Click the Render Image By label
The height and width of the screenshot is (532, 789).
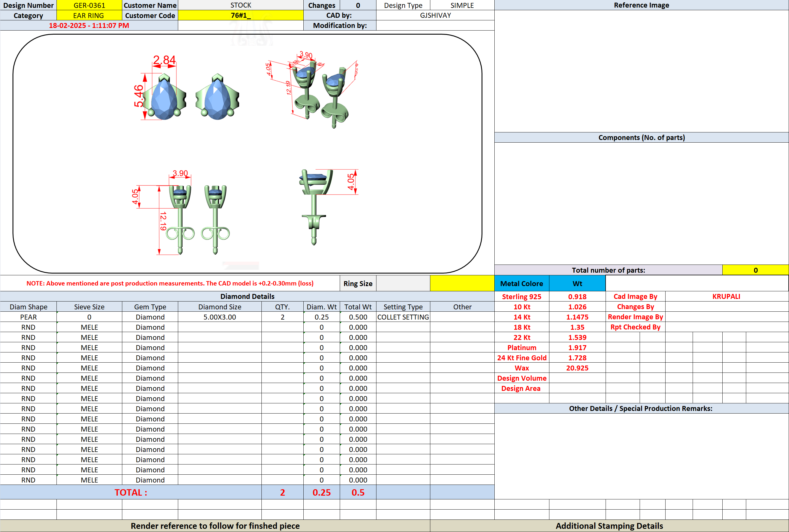pos(635,317)
